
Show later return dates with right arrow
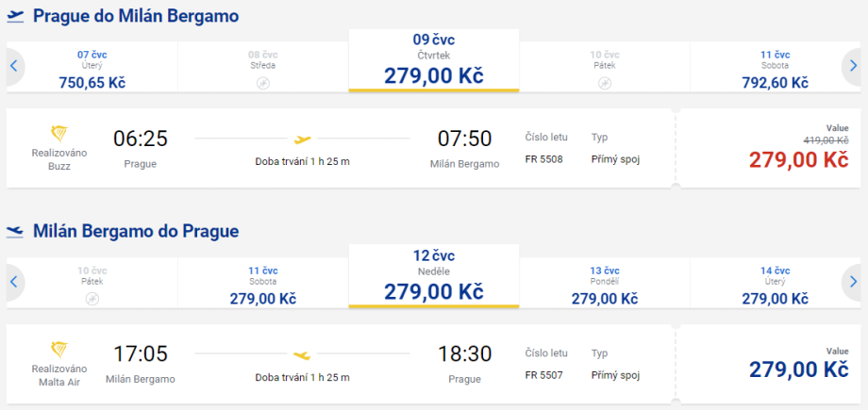[852, 282]
